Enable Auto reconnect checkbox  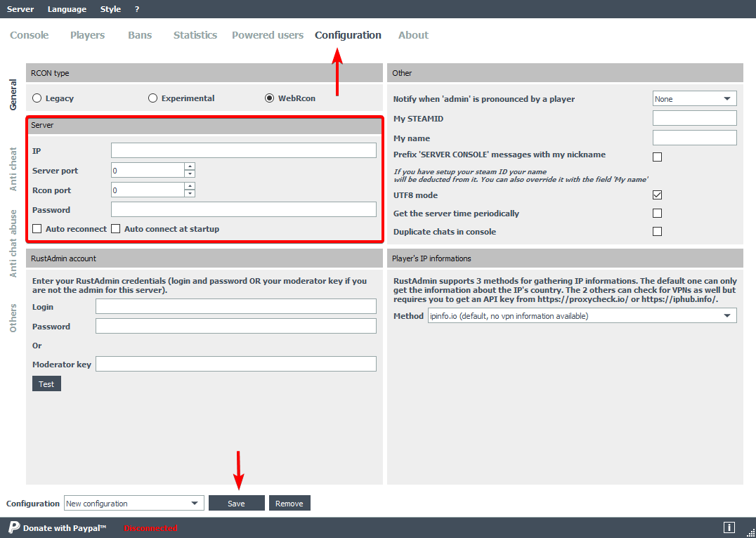click(37, 229)
